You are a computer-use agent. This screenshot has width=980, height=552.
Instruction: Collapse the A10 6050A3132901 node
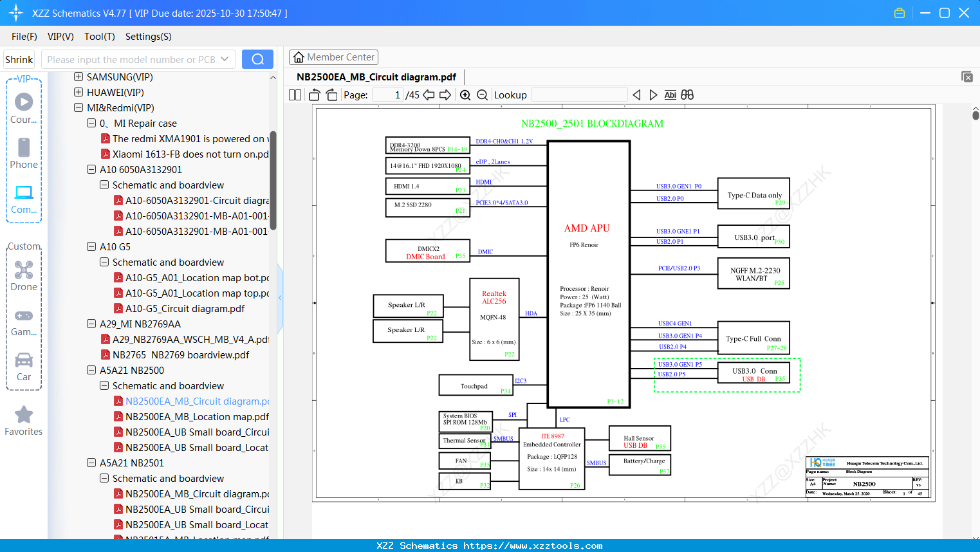(91, 169)
